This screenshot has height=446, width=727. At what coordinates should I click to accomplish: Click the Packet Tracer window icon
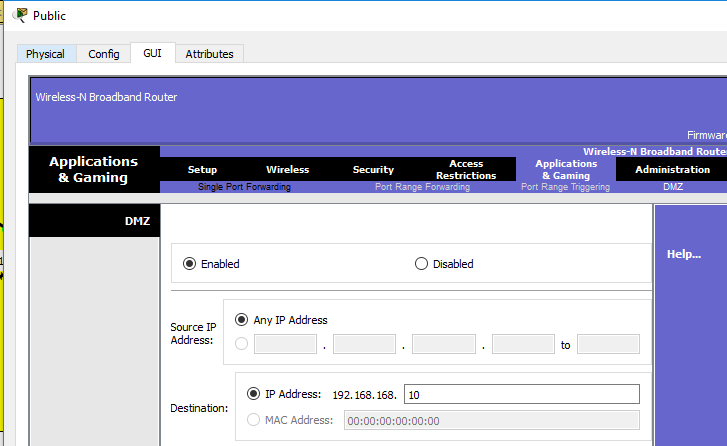pos(19,15)
